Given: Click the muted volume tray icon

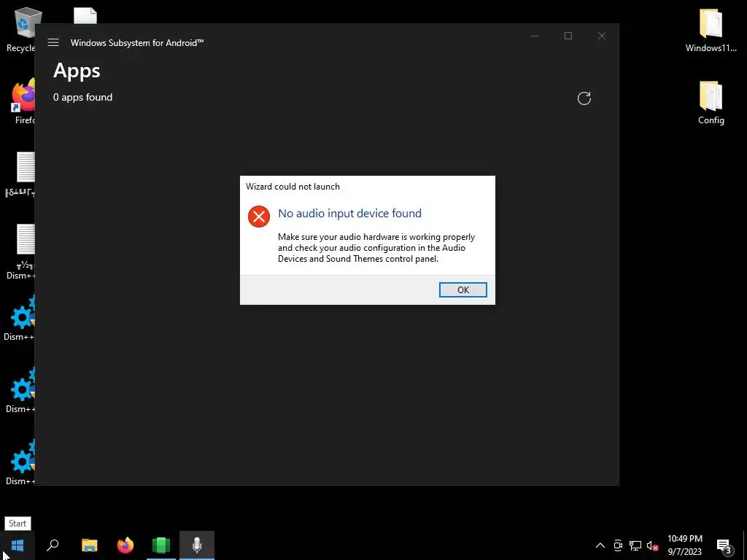Looking at the screenshot, I should [652, 545].
